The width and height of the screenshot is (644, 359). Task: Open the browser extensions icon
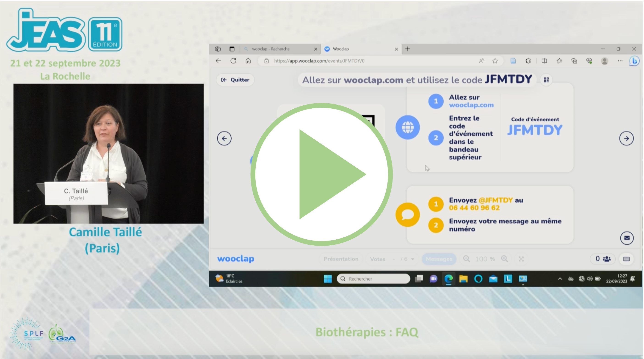pyautogui.click(x=528, y=61)
